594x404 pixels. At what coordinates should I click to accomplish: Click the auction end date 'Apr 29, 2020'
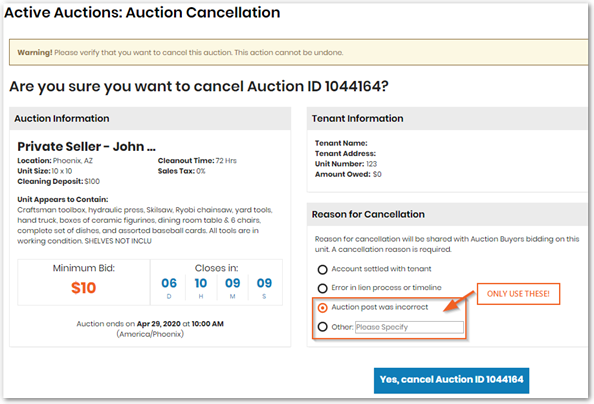pos(159,324)
